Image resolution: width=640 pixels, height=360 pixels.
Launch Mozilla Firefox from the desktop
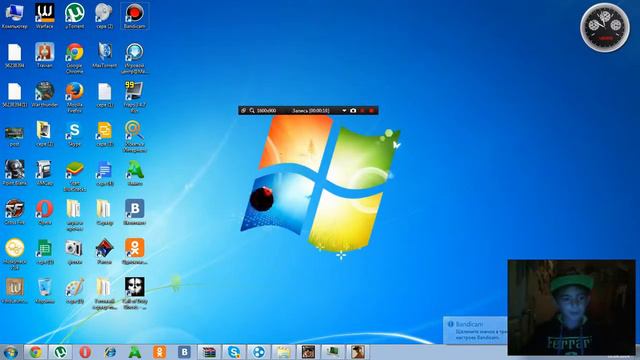(x=75, y=97)
